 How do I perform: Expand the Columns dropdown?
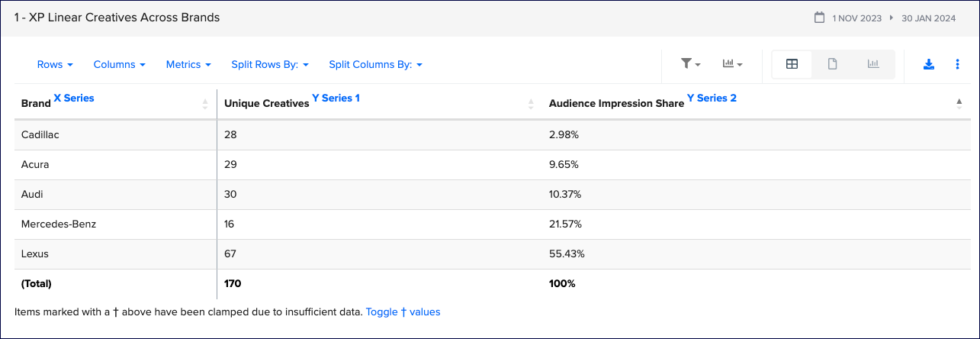pyautogui.click(x=119, y=65)
